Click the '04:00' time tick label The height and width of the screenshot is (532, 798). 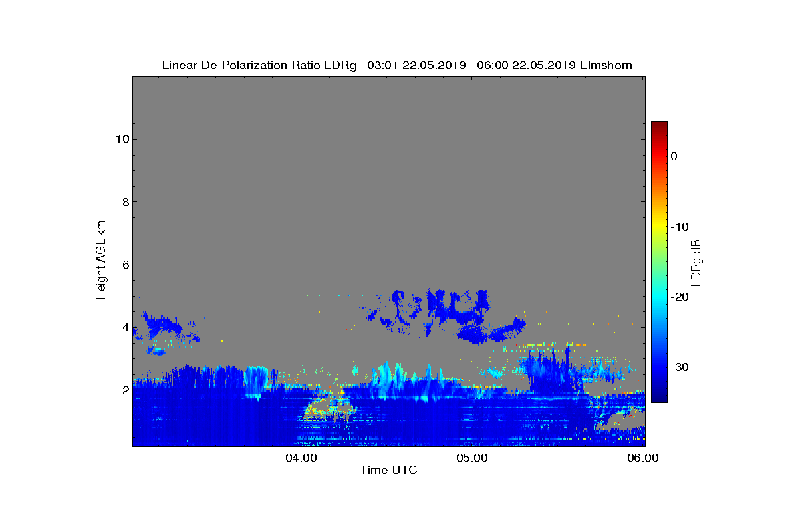(x=301, y=458)
